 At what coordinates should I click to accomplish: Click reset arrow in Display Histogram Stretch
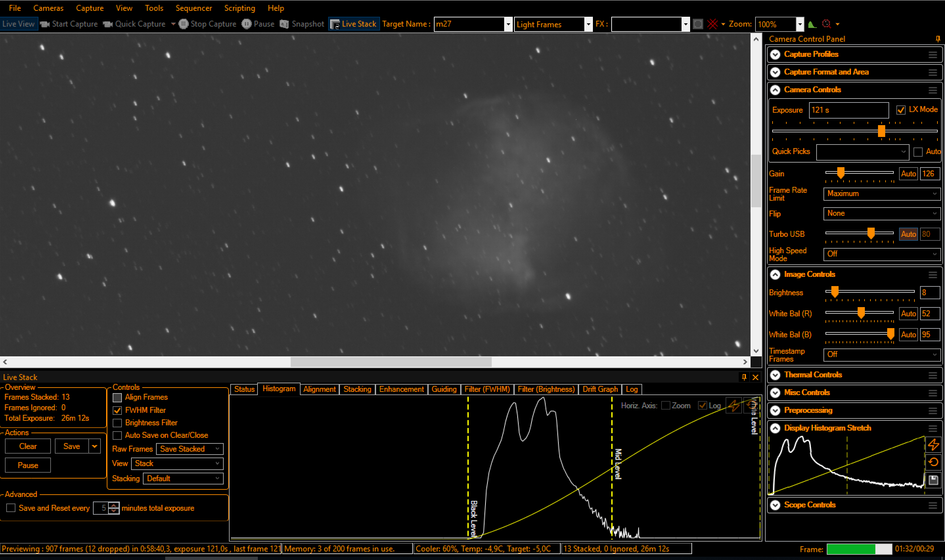[x=933, y=462]
